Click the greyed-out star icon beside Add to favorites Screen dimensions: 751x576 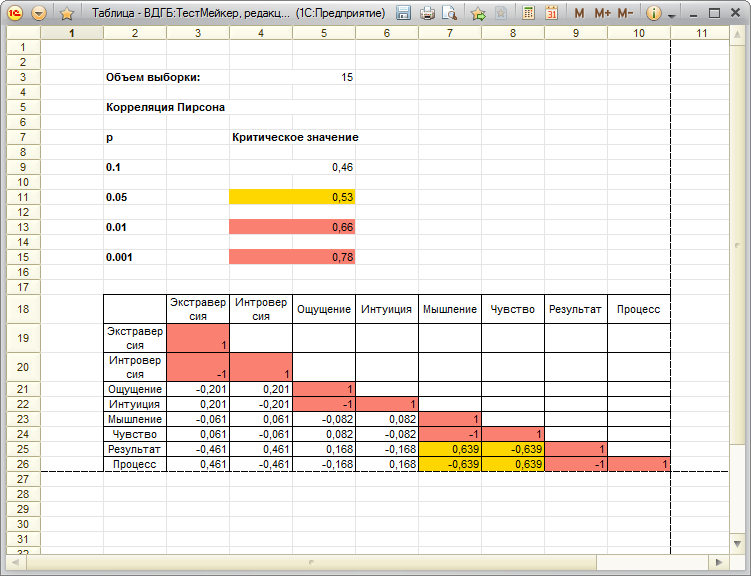pyautogui.click(x=501, y=13)
